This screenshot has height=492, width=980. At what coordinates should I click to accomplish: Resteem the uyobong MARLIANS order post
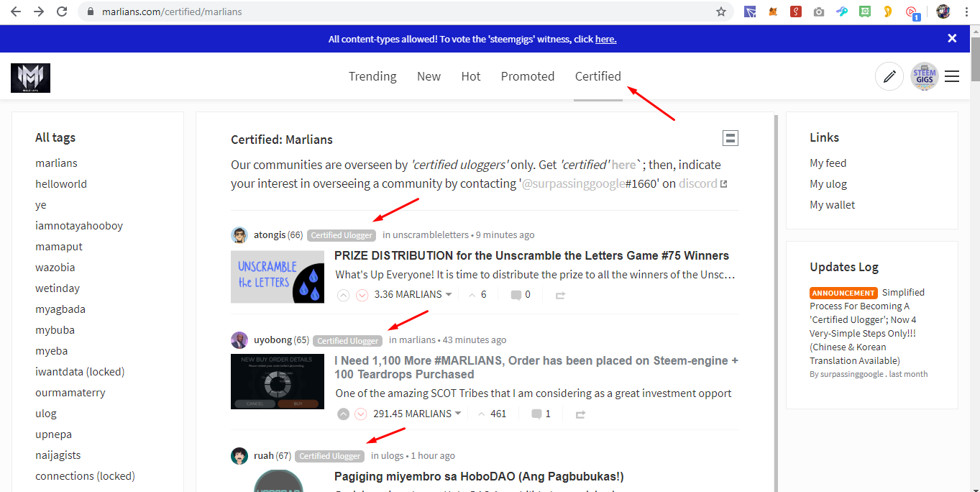coord(581,414)
